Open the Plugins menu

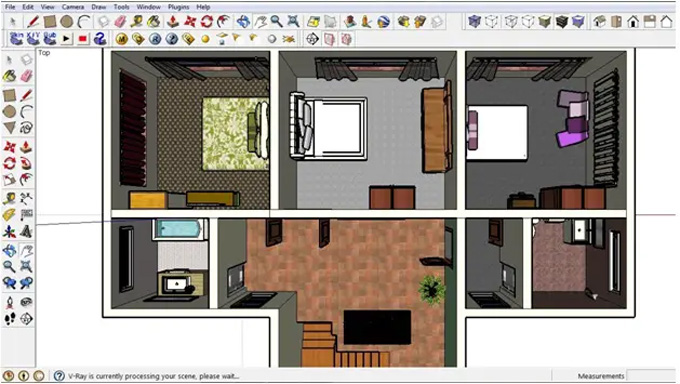(178, 7)
